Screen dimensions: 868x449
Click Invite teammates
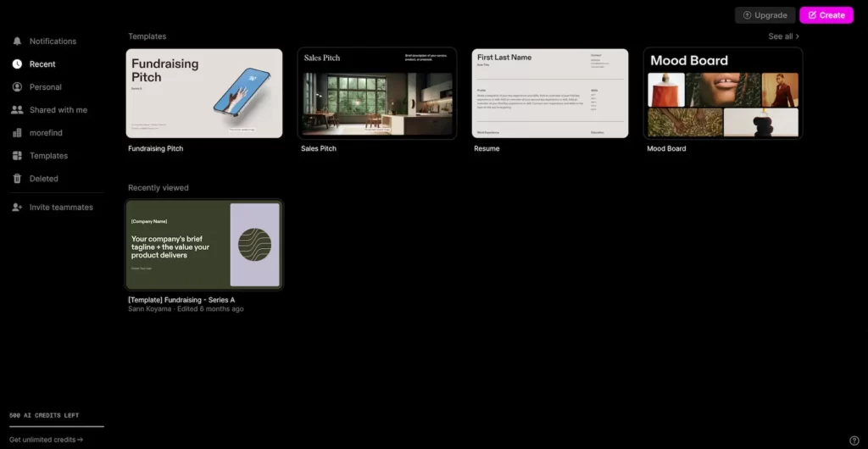61,208
